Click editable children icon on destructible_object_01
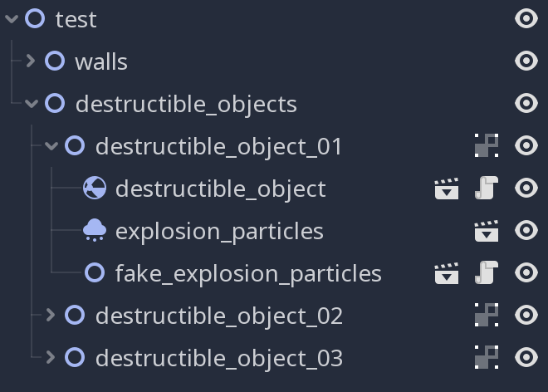 tap(487, 145)
